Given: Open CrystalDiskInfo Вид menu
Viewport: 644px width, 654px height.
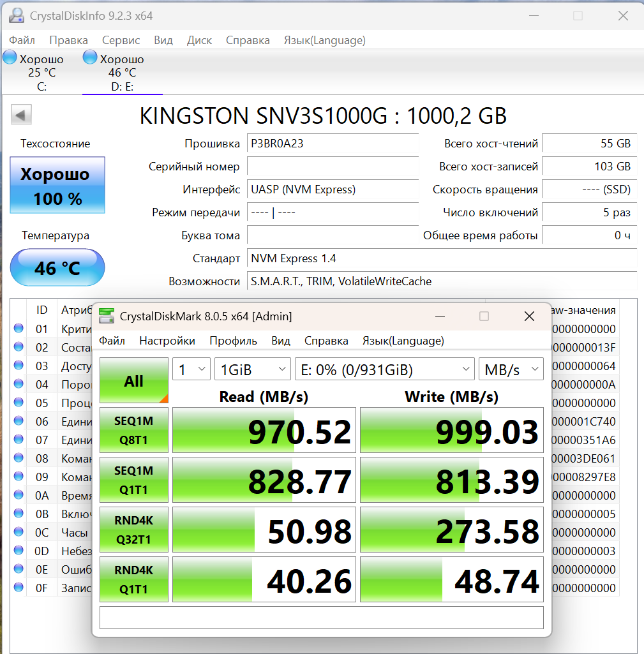Looking at the screenshot, I should pyautogui.click(x=163, y=40).
